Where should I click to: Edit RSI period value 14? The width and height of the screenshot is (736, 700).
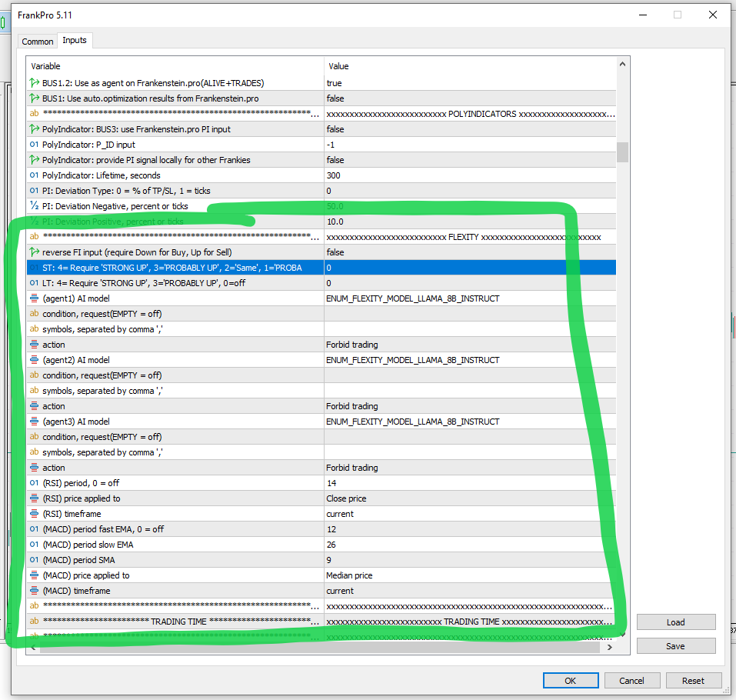(x=470, y=483)
